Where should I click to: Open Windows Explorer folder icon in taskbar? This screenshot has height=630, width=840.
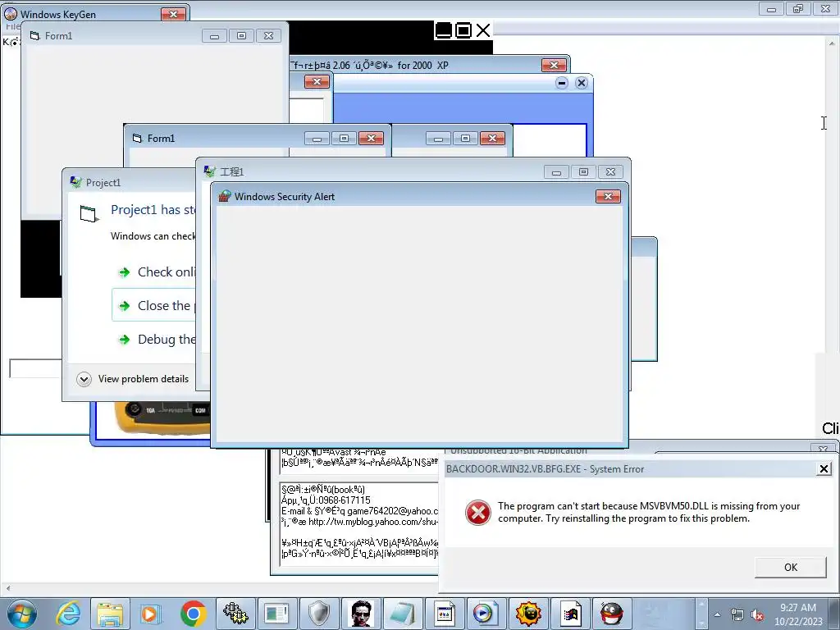tap(110, 614)
